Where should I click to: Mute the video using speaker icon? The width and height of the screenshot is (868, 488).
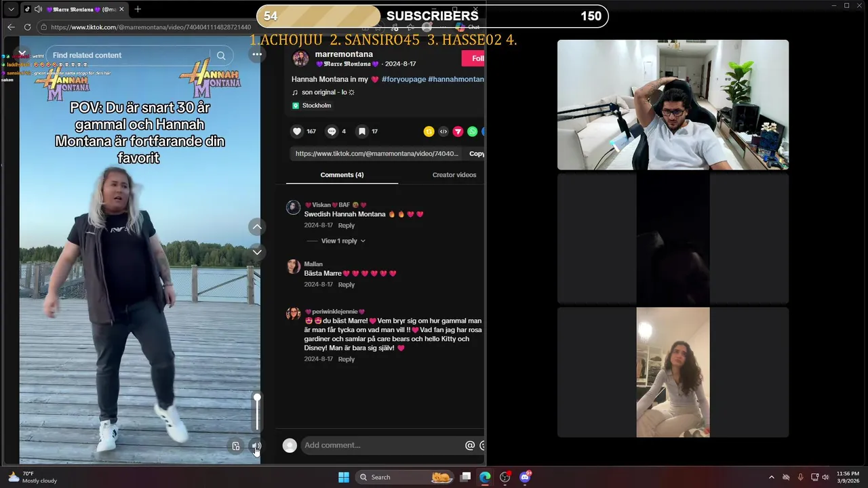(x=256, y=446)
